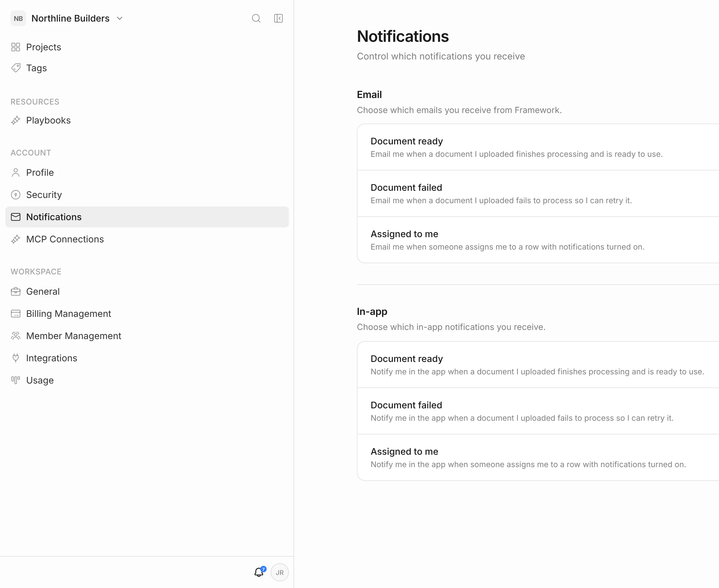
Task: Click the Profile person icon
Action: click(x=16, y=173)
